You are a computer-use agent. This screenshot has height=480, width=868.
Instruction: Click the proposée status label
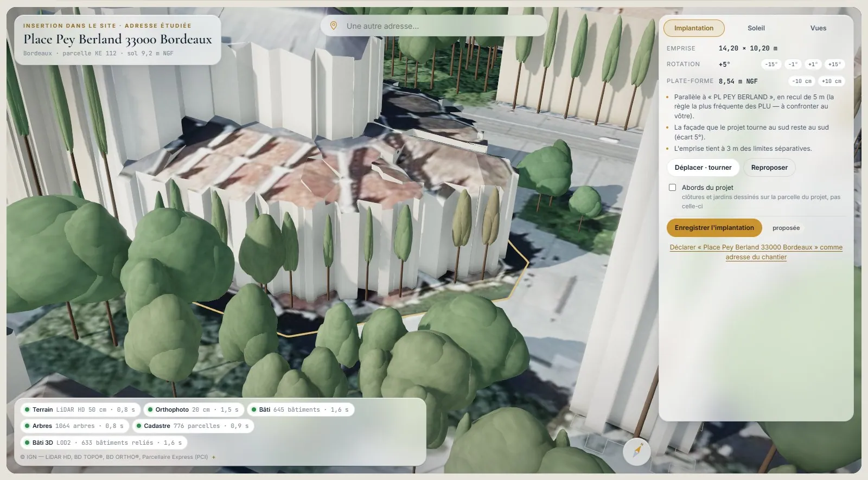pyautogui.click(x=786, y=228)
